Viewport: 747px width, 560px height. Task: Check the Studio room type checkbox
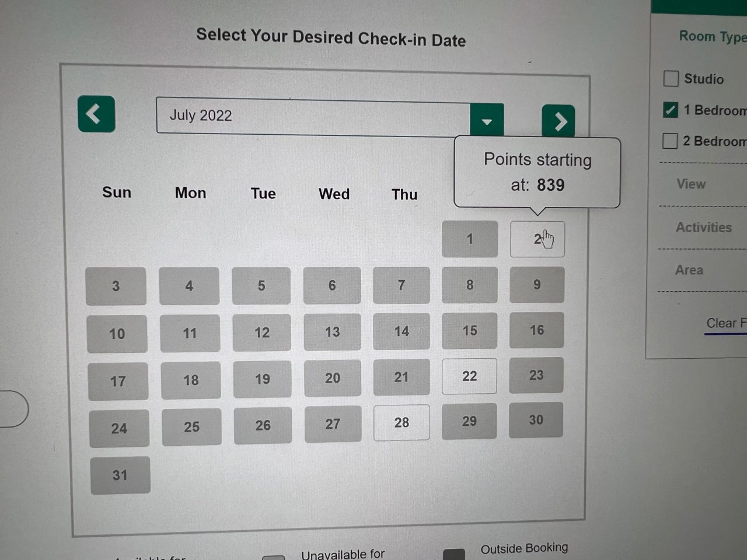[670, 78]
